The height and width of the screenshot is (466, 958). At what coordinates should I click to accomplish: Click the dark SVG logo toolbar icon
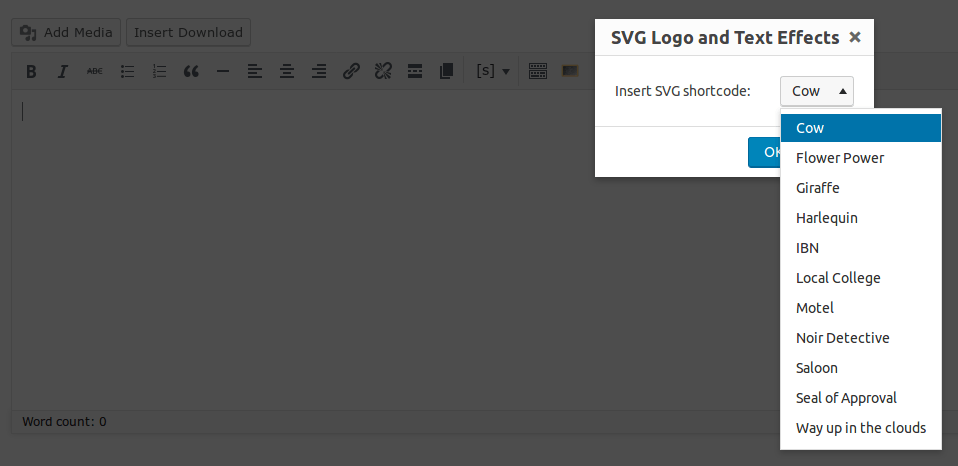coord(570,71)
